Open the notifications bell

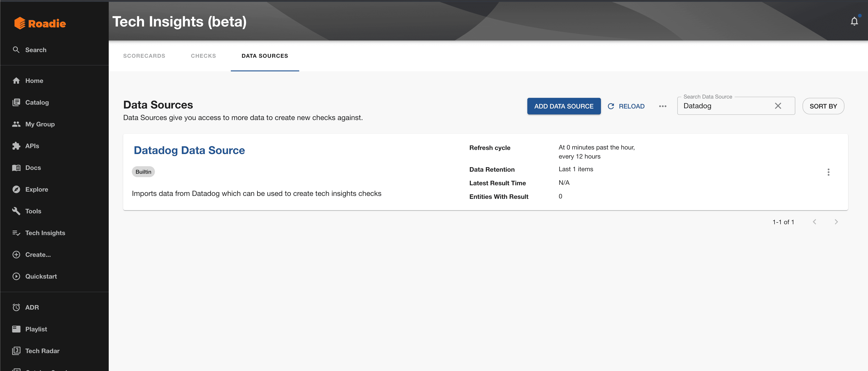[x=854, y=21]
